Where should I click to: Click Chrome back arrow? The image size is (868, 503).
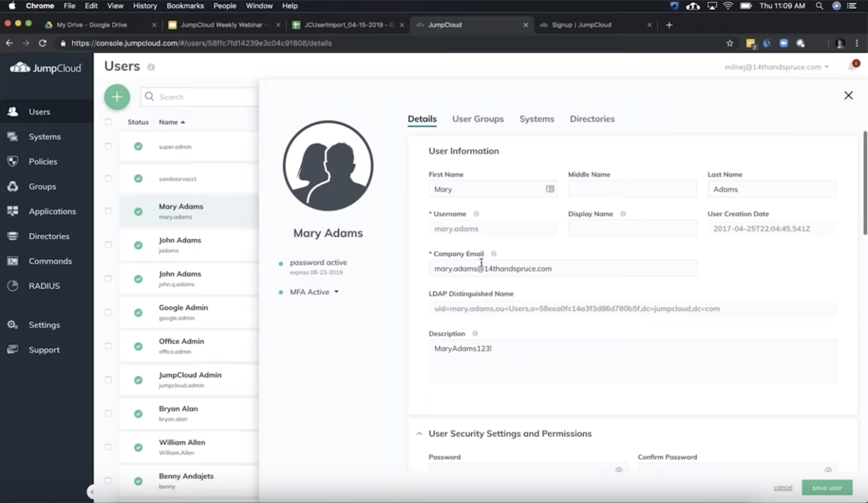(9, 43)
